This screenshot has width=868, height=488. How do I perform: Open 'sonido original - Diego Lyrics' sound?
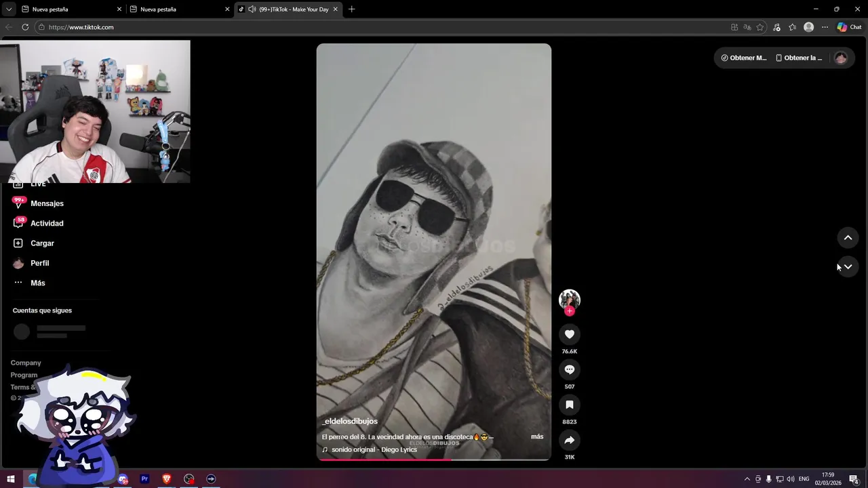[374, 449]
